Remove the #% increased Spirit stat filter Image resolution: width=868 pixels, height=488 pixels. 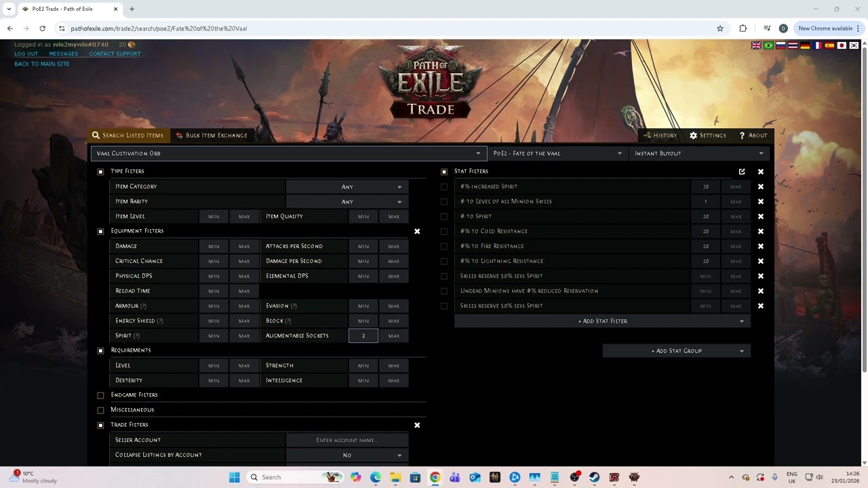coord(760,186)
